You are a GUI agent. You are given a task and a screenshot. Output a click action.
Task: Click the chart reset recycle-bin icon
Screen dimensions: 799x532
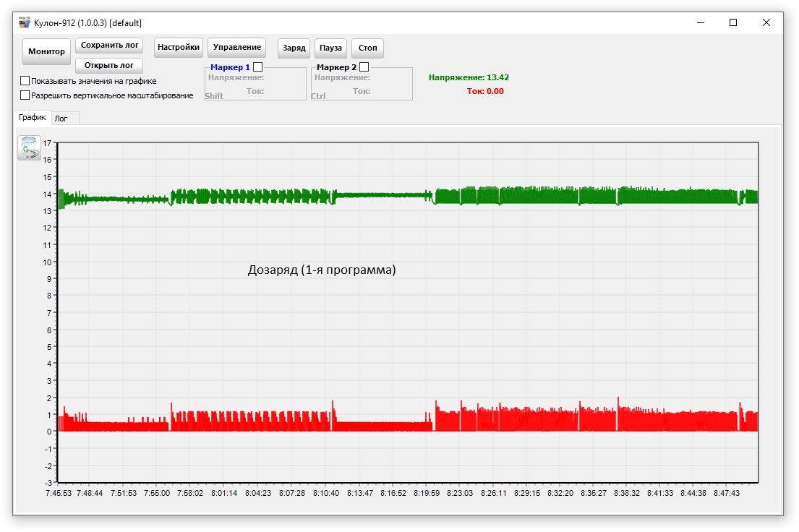(x=29, y=147)
